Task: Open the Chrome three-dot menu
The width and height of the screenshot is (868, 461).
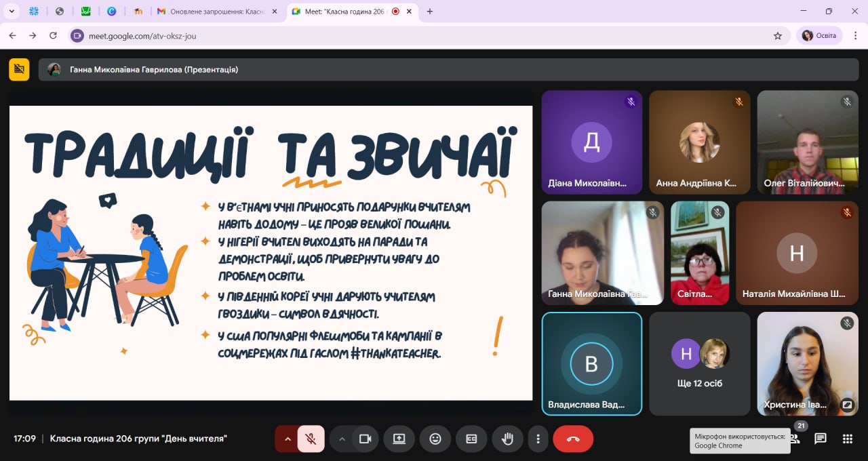Action: (x=856, y=36)
